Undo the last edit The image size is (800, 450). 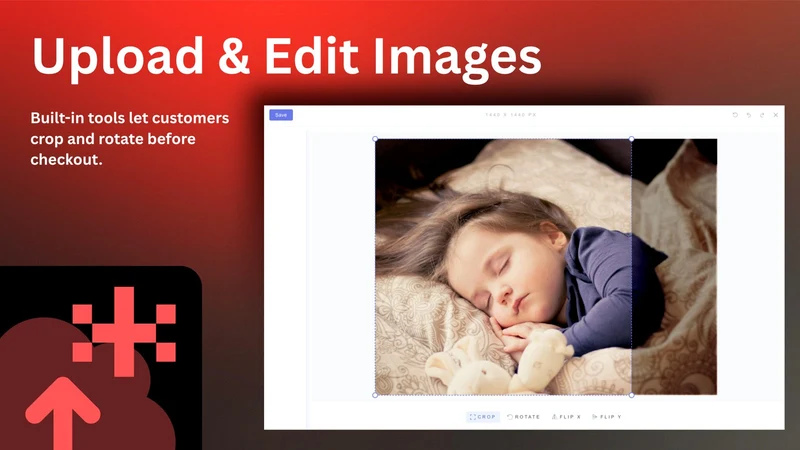pyautogui.click(x=748, y=115)
